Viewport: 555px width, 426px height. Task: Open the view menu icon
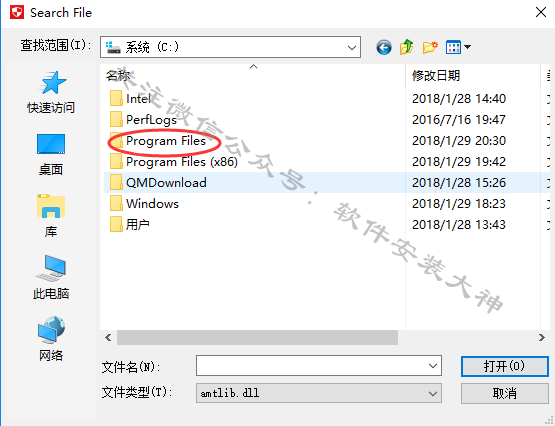pos(458,47)
